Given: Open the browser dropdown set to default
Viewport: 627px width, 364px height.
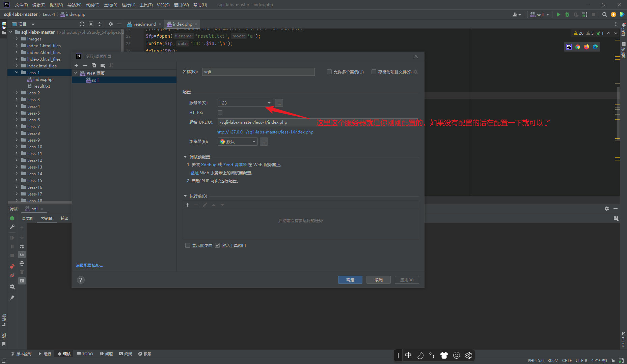Looking at the screenshot, I should [238, 142].
